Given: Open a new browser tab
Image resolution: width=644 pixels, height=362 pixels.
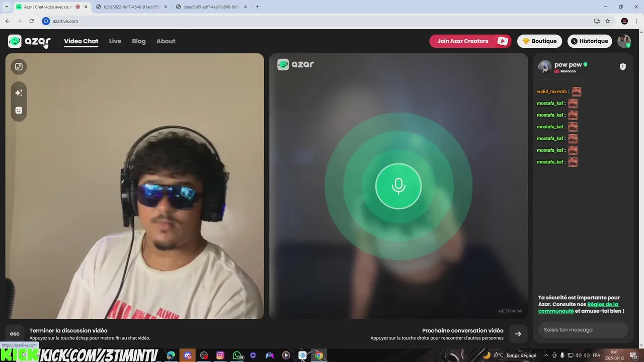Looking at the screenshot, I should 258,7.
